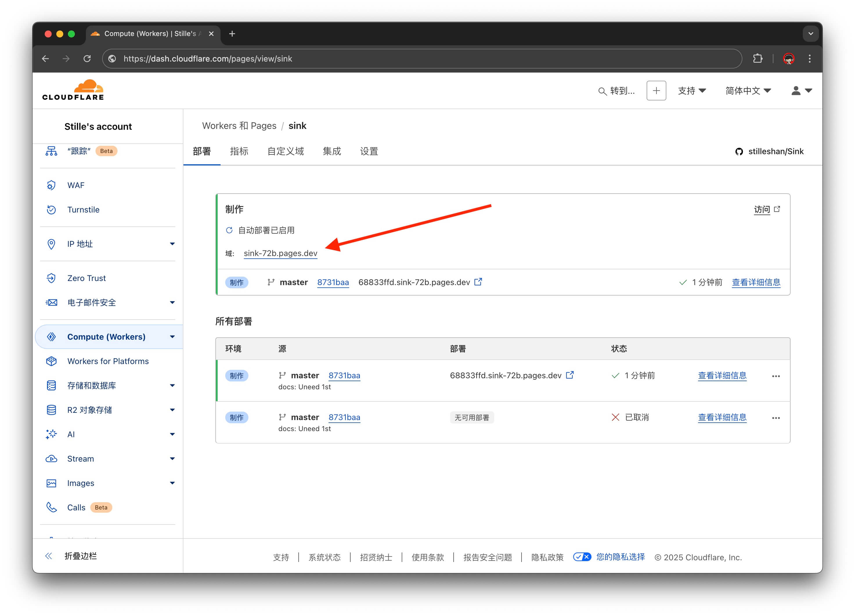The image size is (855, 616).
Task: Open the 支持 dropdown in header
Action: point(692,91)
